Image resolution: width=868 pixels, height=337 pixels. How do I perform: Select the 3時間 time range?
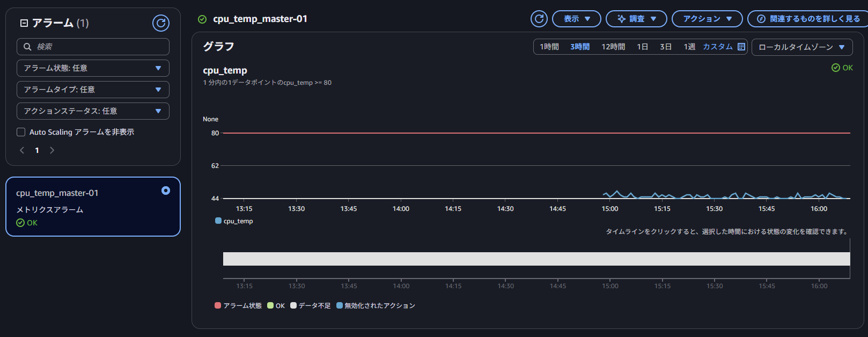coord(580,47)
